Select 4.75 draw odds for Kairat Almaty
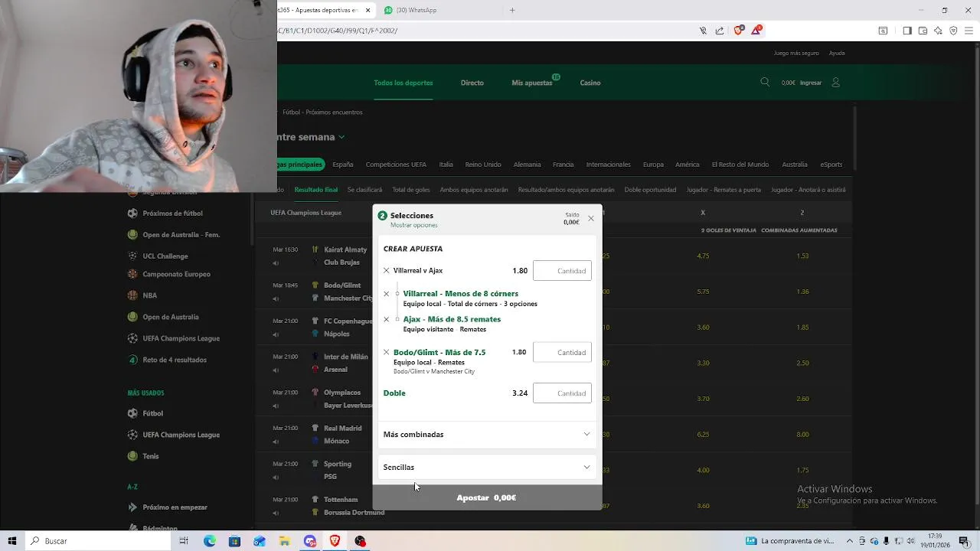 (703, 256)
